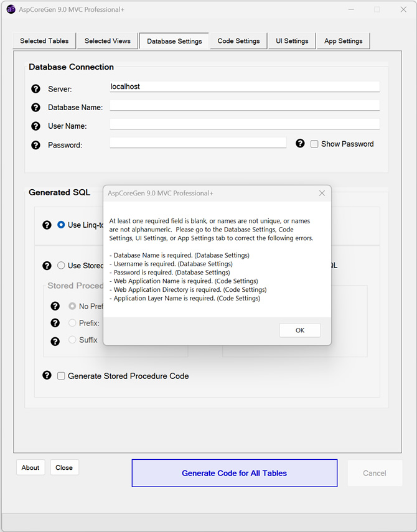Click 'Application Layer Name is required' line
This screenshot has height=532, width=417.
tap(185, 298)
